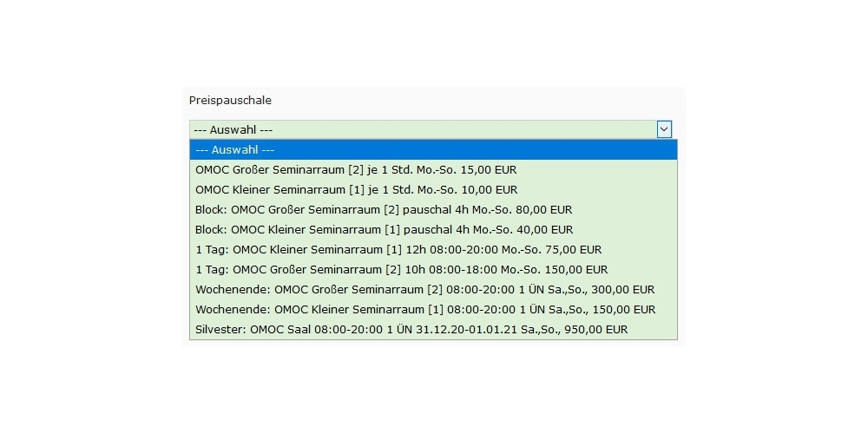Screen dimensions: 868x434
Task: Choose Großer Seminarraum je 1 Std. 15,00 EUR
Action: tap(433, 169)
